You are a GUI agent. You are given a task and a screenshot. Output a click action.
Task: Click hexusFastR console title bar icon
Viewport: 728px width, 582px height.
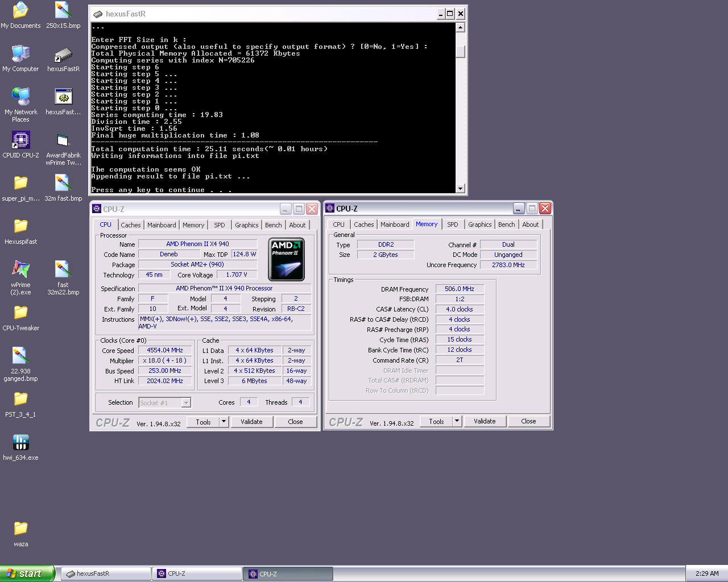[x=98, y=14]
